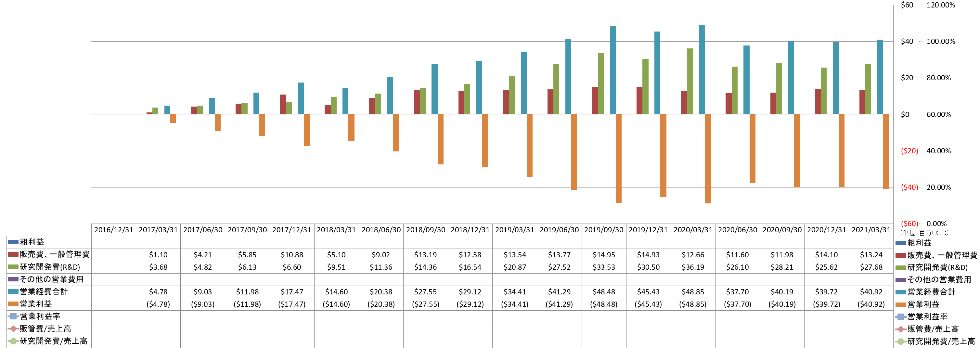Click the $40.92 cell in 営業経費合計 row
The image size is (980, 348).
tap(871, 292)
